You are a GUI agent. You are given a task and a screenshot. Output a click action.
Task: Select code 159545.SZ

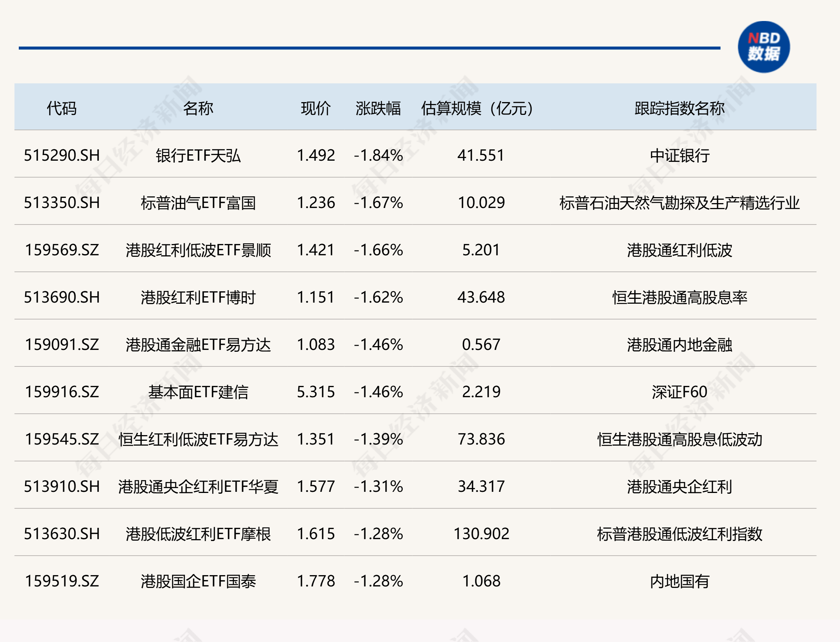tap(62, 440)
